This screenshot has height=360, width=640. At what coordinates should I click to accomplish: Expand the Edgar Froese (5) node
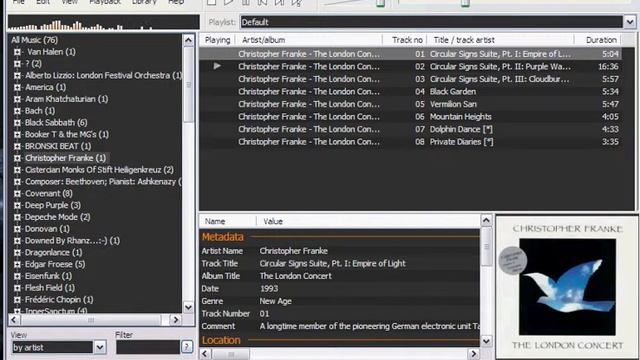point(17,264)
